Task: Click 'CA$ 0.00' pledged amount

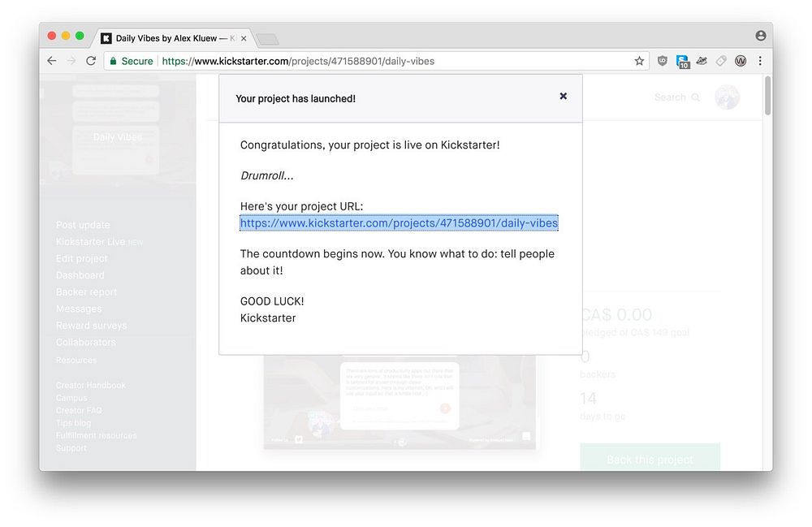Action: coord(616,315)
